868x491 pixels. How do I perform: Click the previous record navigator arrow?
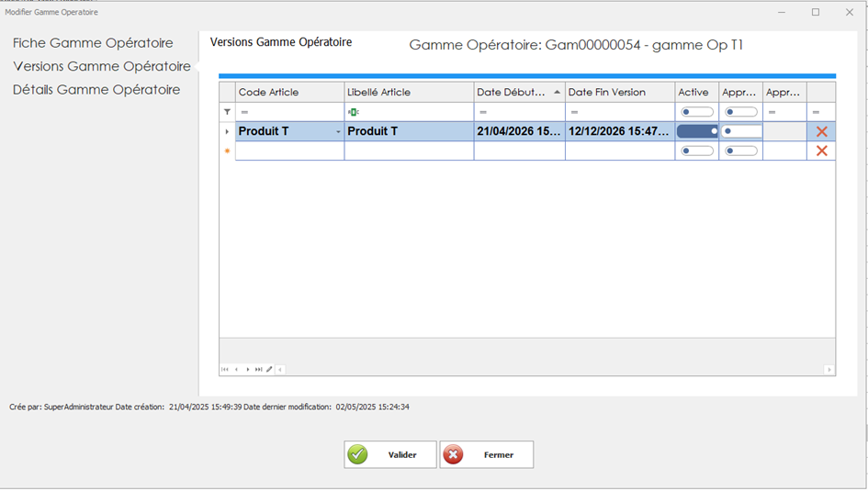236,369
